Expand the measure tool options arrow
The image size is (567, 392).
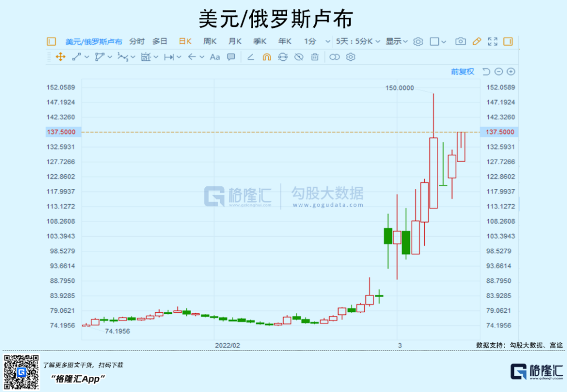pos(156,57)
